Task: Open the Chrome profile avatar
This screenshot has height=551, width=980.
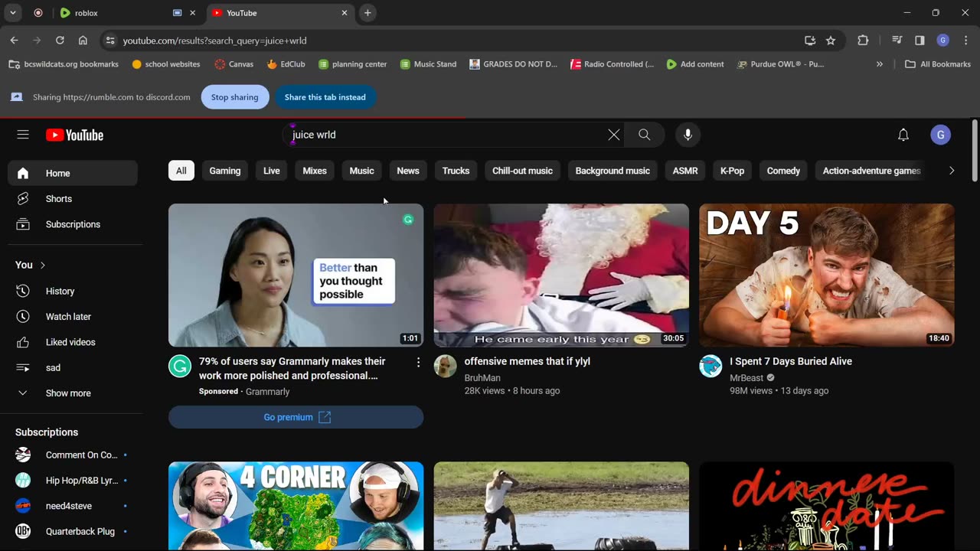Action: coord(943,41)
